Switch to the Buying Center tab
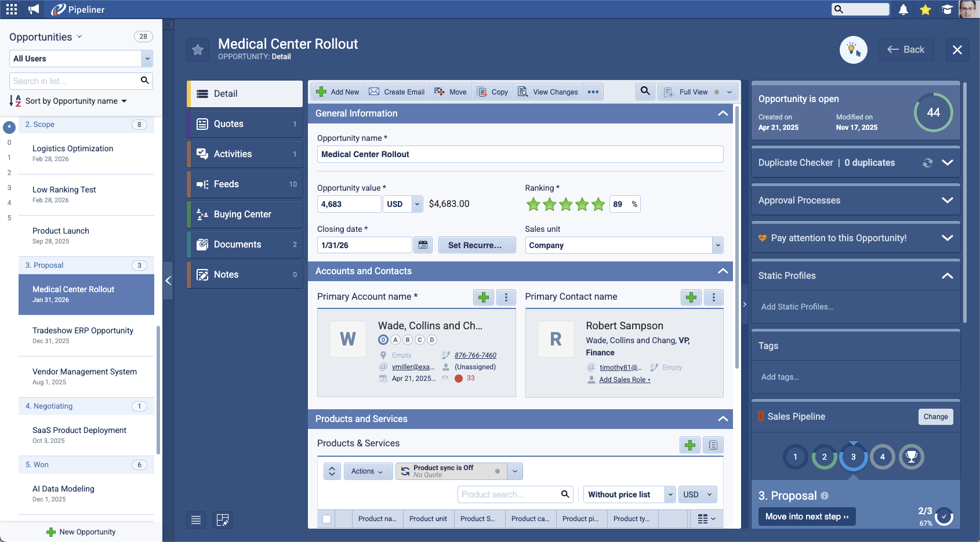The image size is (980, 542). click(245, 214)
